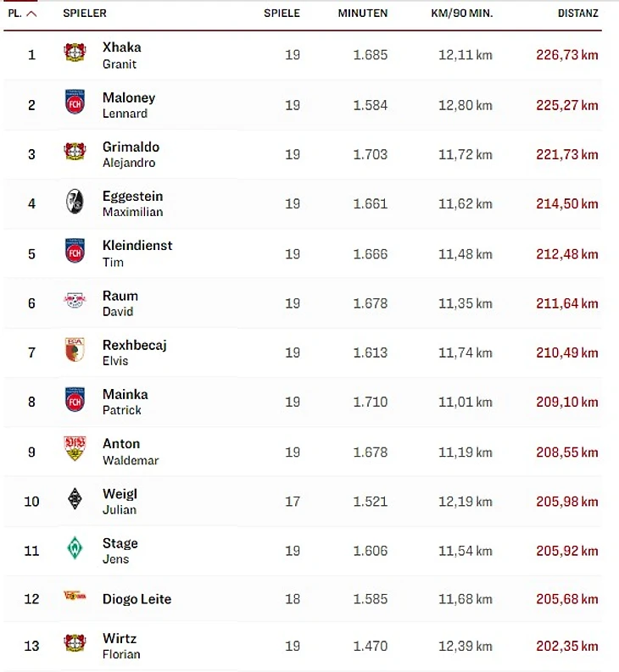Screen dimensions: 619x672
Task: Click the Union Berlin crest beside Diogo Leite
Action: (75, 597)
